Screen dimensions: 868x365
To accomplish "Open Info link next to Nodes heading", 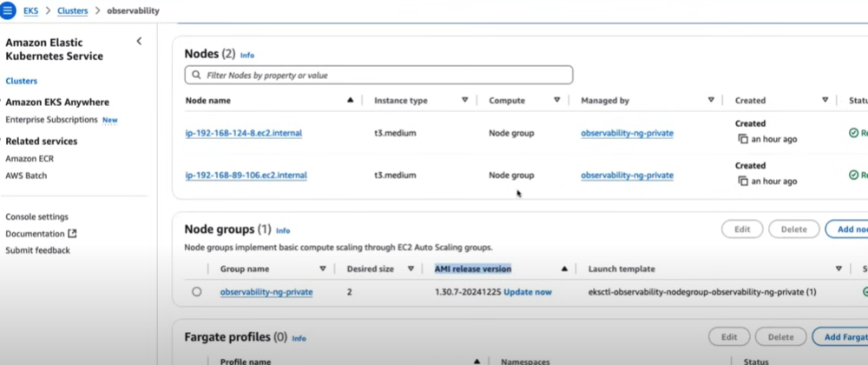I will tap(247, 56).
